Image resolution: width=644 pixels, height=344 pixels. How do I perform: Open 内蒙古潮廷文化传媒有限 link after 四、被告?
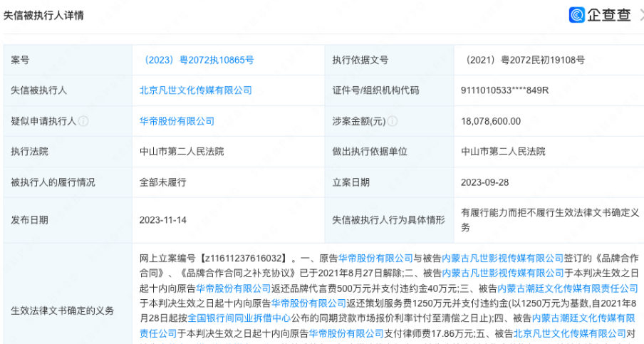(x=583, y=318)
